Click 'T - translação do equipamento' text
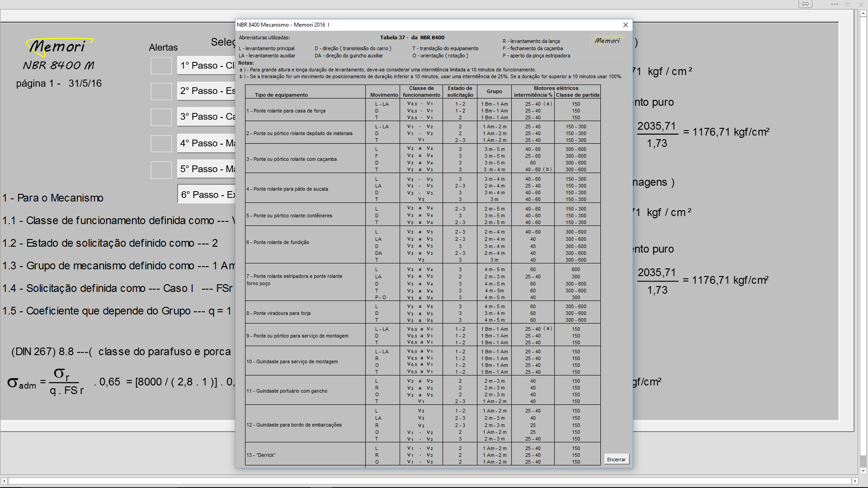868x488 pixels. [445, 48]
